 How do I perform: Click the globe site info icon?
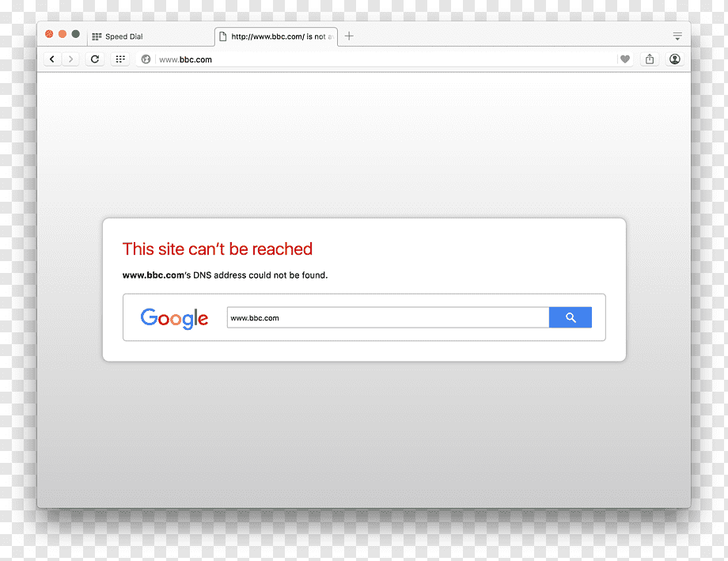146,59
